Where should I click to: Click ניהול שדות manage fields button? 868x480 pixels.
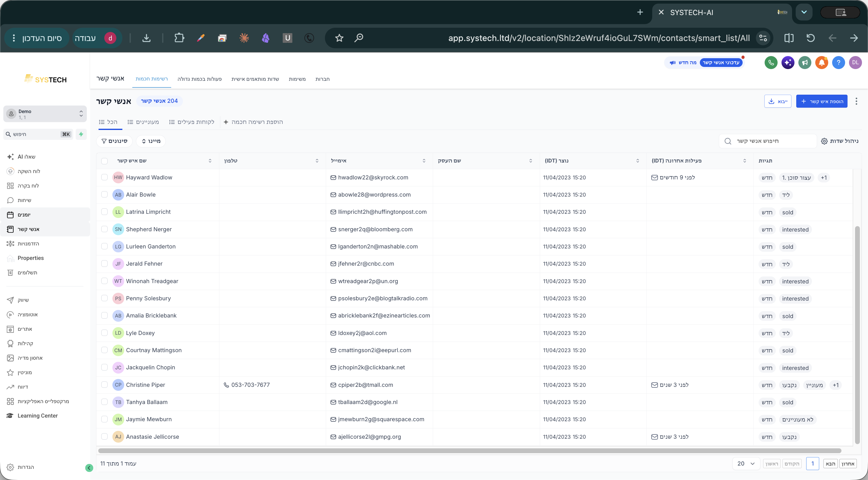point(840,141)
